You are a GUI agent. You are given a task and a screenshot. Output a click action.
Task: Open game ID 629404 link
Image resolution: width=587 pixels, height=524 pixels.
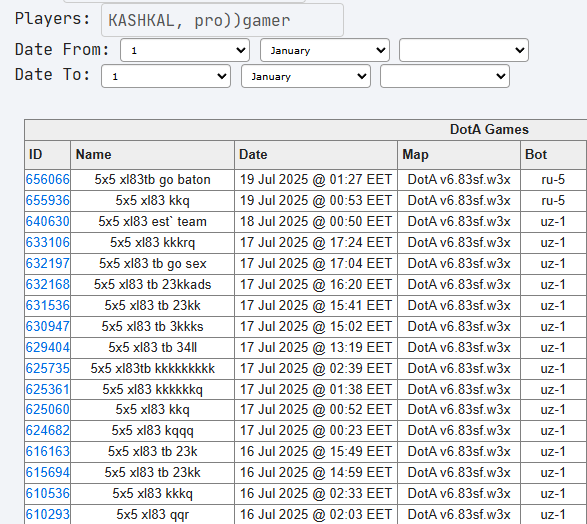[x=48, y=347]
